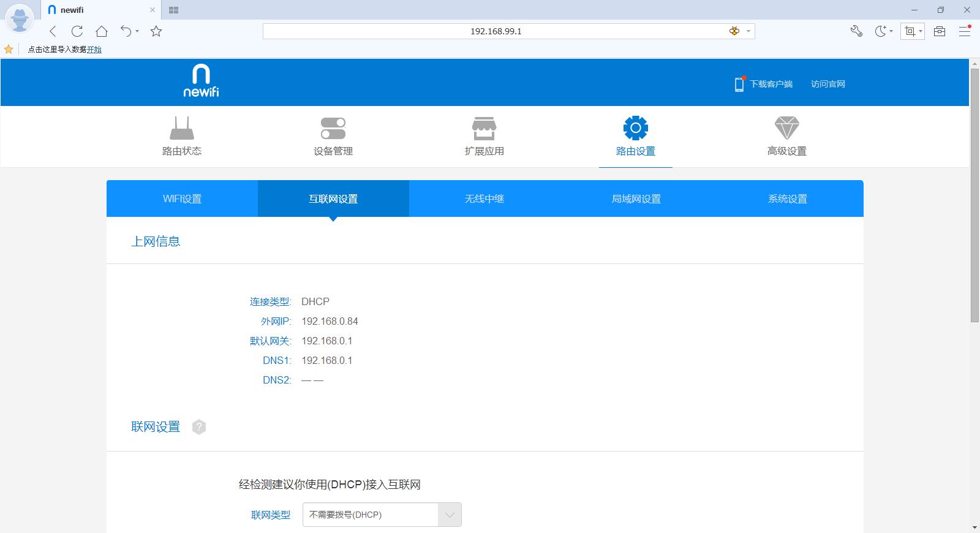Click the 连接类型 value DHCP
The width and height of the screenshot is (980, 533).
(x=315, y=301)
